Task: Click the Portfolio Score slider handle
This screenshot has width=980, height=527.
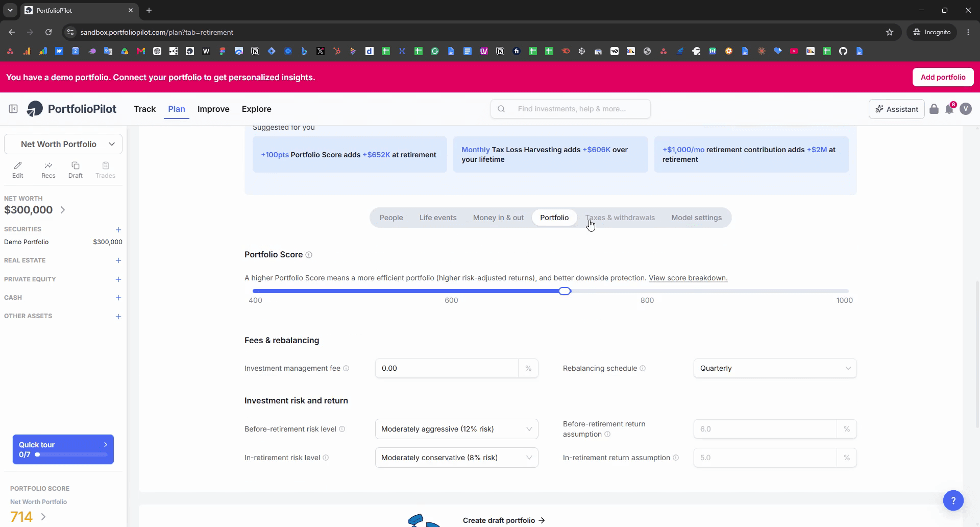Action: 565,291
